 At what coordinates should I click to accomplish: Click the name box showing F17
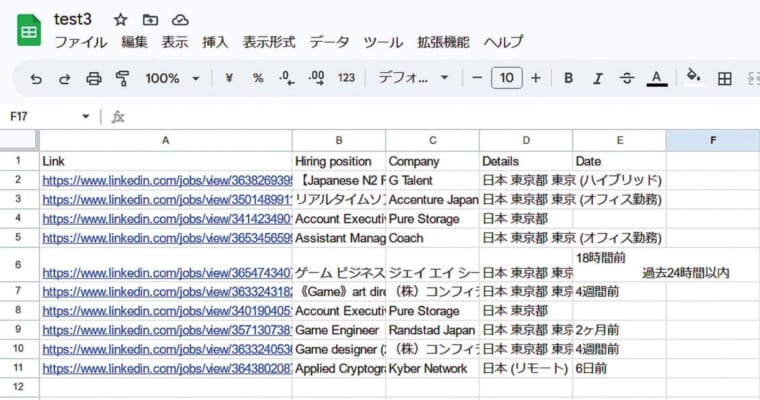44,116
